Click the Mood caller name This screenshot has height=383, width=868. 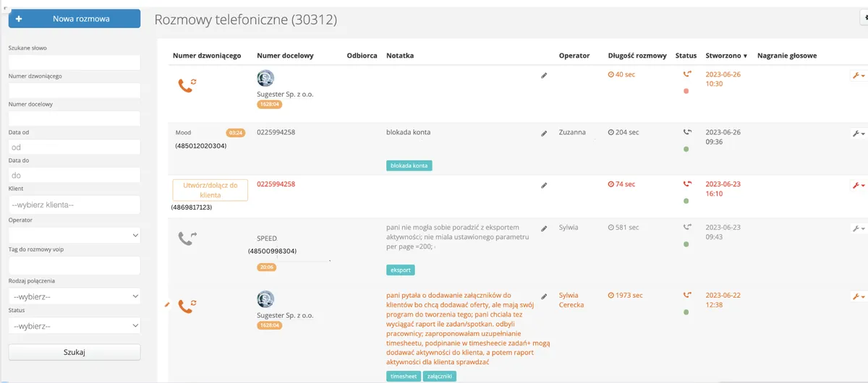(x=184, y=133)
